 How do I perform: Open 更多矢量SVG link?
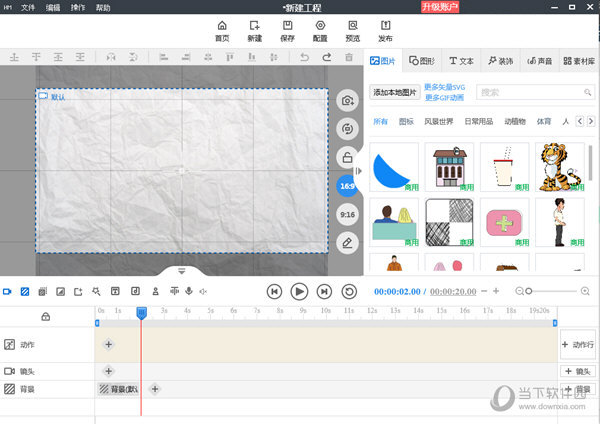pos(445,87)
